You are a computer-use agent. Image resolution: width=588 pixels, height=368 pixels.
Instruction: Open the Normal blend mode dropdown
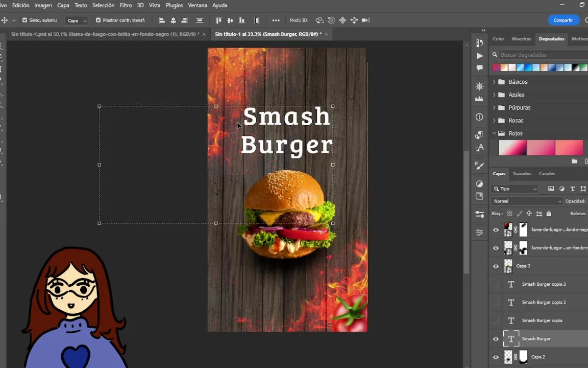527,201
